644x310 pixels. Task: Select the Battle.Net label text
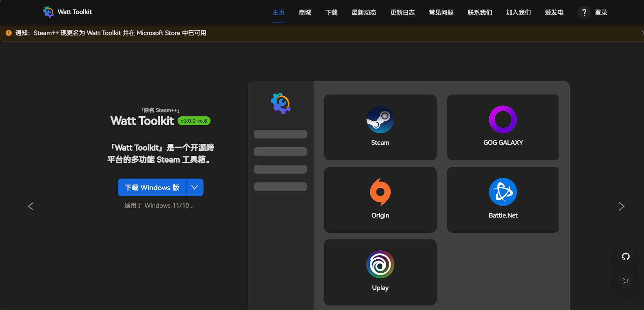click(503, 215)
